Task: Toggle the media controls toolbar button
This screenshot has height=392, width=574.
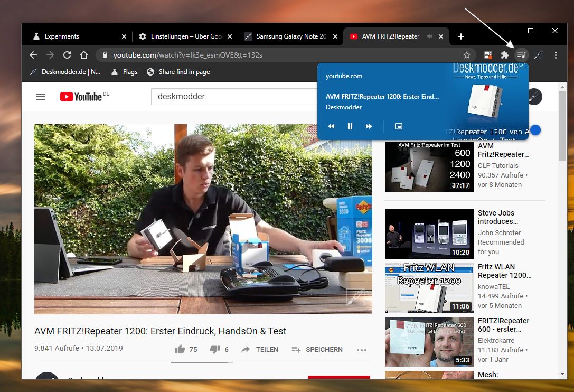Action: [x=521, y=55]
